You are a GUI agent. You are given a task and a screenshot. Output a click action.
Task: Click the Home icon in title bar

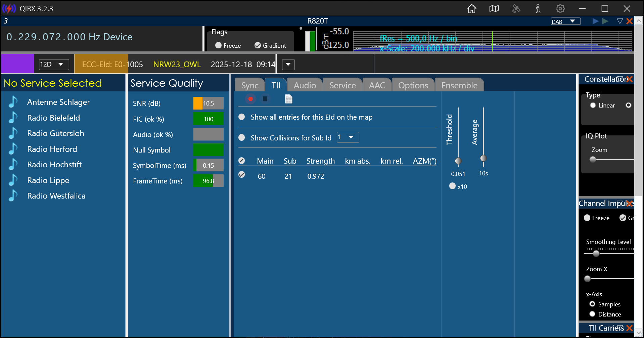click(472, 9)
